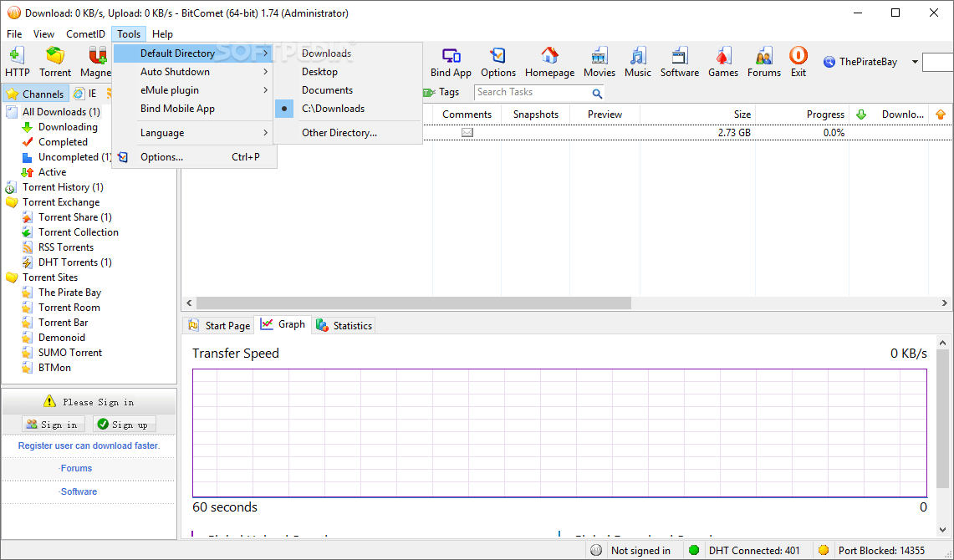The height and width of the screenshot is (560, 954).
Task: Open Options from the toolbar
Action: click(x=498, y=61)
